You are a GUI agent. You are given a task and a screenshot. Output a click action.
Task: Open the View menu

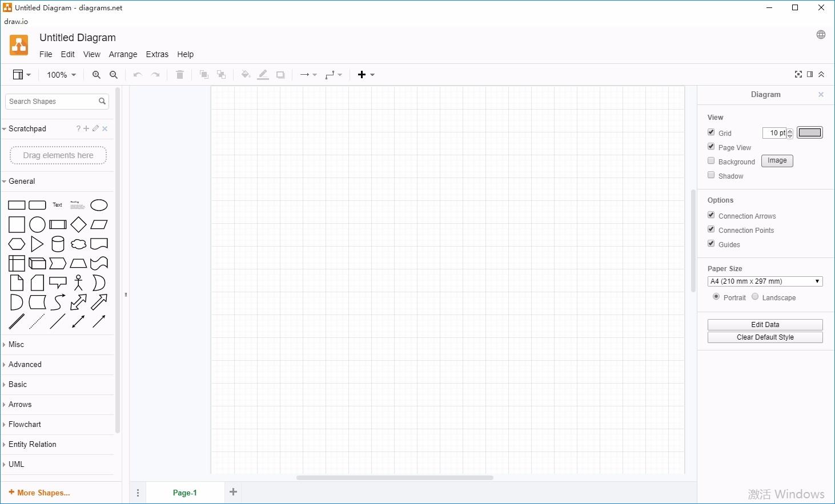pos(92,54)
